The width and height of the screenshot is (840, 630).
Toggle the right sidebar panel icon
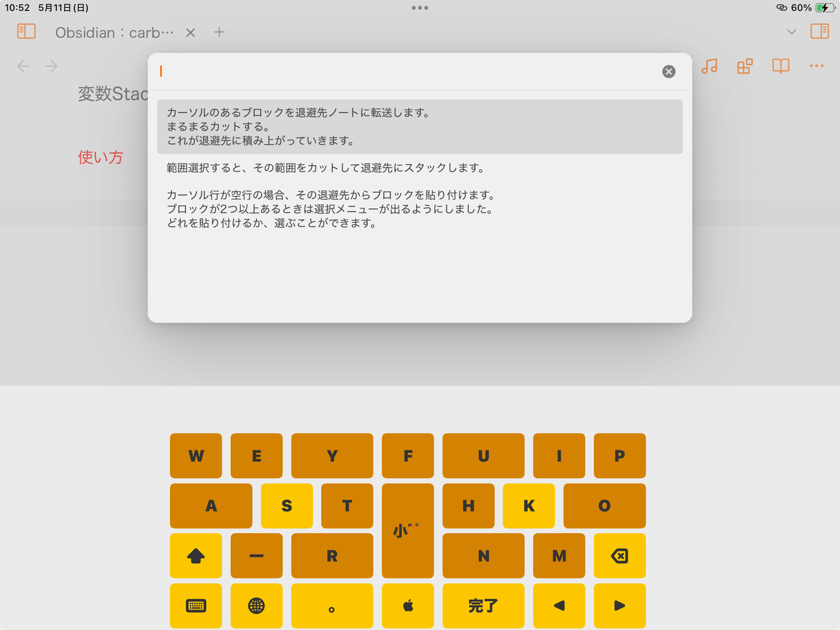[819, 31]
